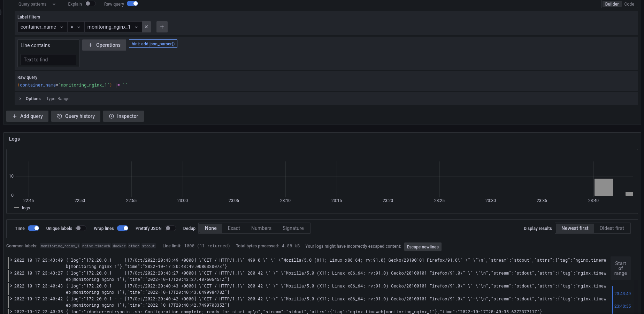The width and height of the screenshot is (644, 314).
Task: Expand the Options section
Action: [x=20, y=99]
